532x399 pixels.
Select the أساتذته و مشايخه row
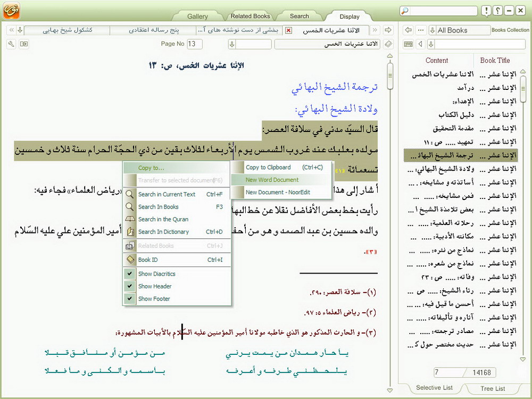click(461, 182)
